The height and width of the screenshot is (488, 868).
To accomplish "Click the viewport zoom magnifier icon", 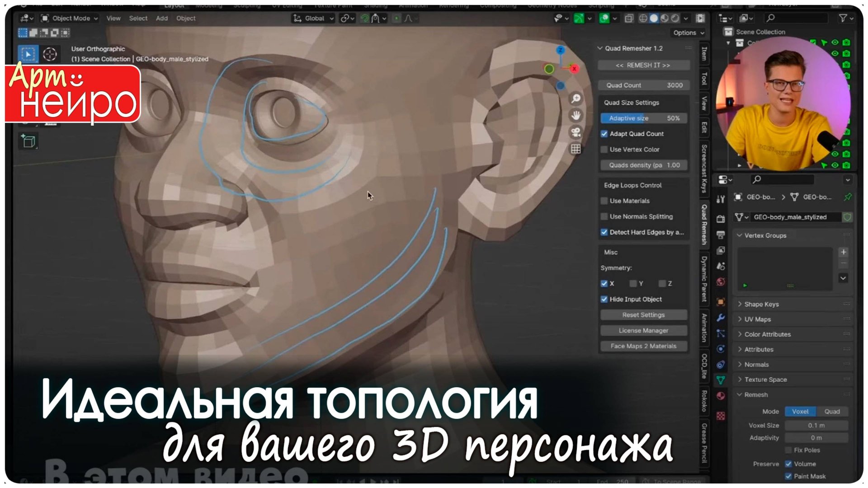I will coord(576,98).
